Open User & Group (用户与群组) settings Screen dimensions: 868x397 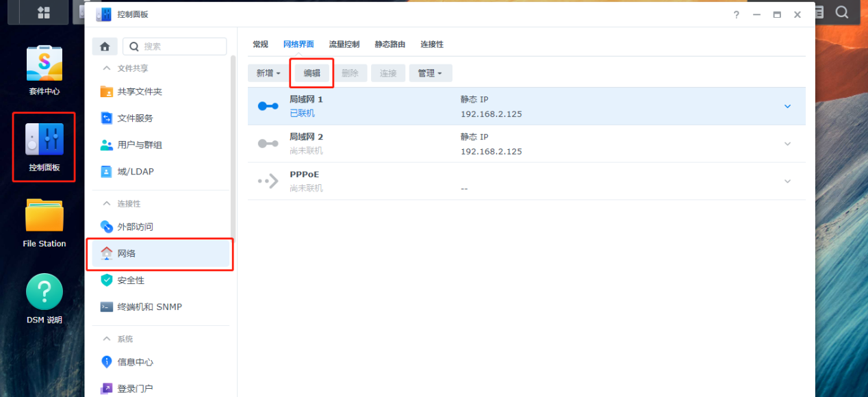139,145
